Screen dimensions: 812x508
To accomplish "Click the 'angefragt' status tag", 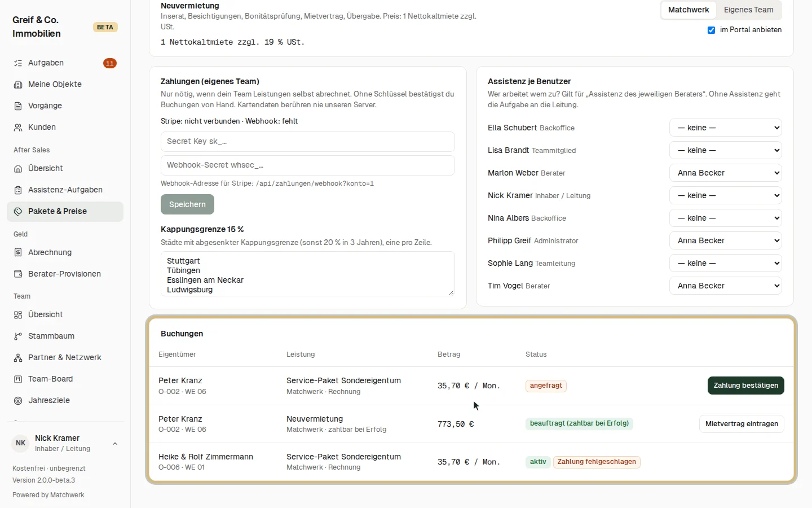I will [x=546, y=386].
